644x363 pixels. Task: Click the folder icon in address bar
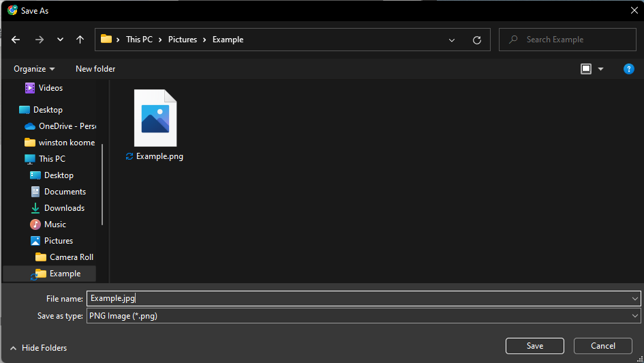(x=106, y=39)
